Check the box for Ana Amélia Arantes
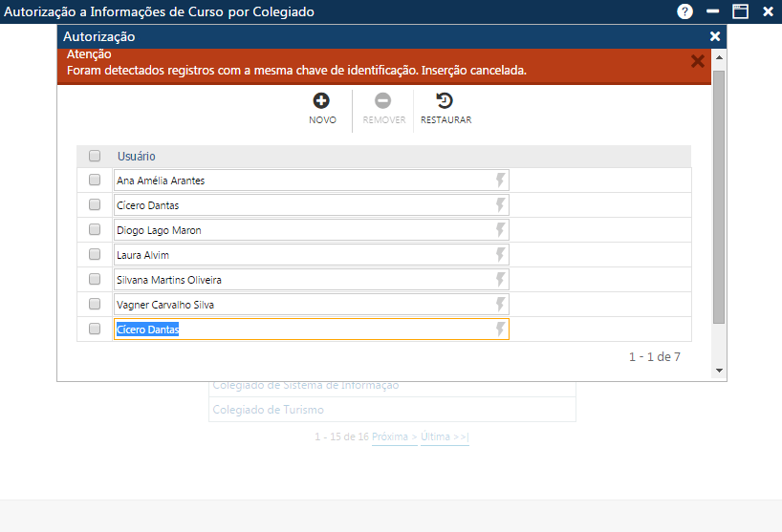The width and height of the screenshot is (782, 532). pyautogui.click(x=95, y=180)
